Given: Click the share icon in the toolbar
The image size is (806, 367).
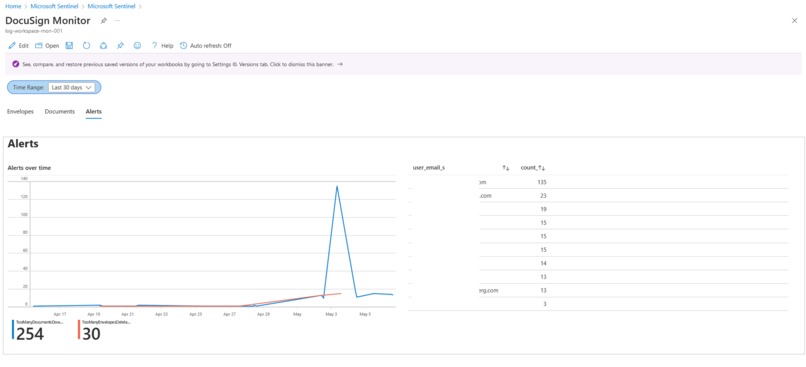Looking at the screenshot, I should [x=103, y=46].
